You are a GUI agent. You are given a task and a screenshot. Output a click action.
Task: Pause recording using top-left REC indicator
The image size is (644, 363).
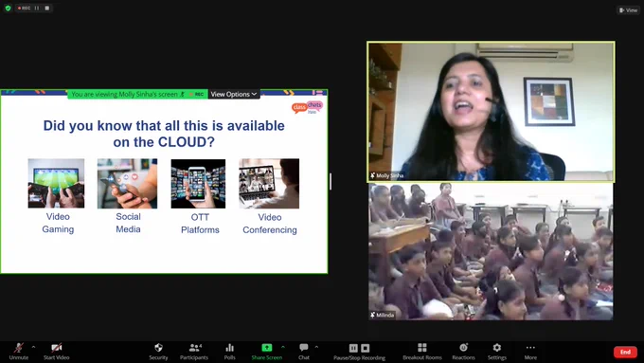coord(37,8)
